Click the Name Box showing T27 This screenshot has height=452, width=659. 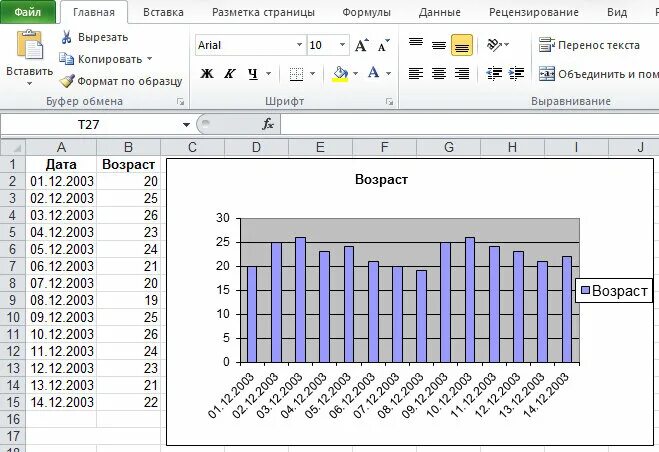[x=88, y=124]
